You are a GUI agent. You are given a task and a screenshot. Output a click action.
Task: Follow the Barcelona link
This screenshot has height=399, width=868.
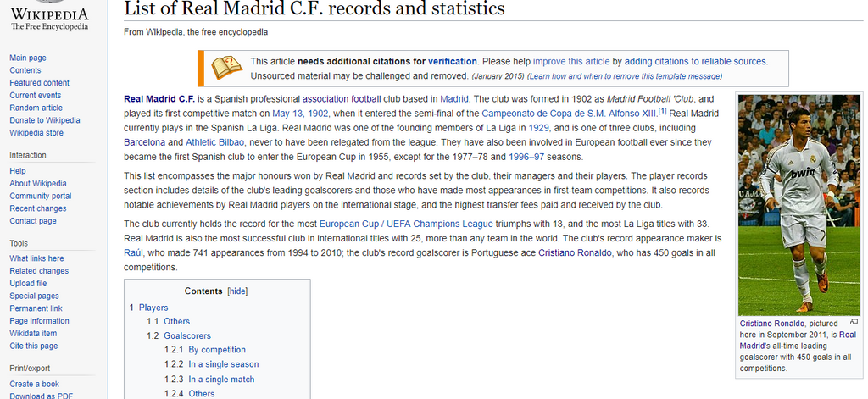[x=144, y=142]
